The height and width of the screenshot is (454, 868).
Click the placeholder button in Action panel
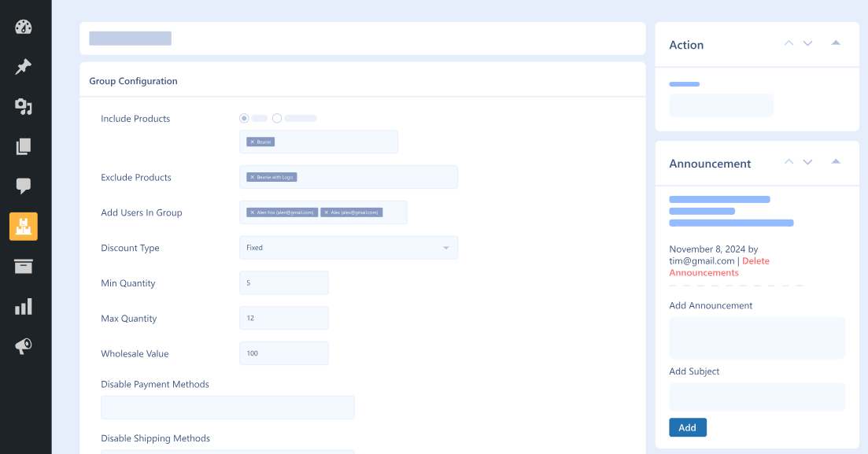pyautogui.click(x=722, y=105)
